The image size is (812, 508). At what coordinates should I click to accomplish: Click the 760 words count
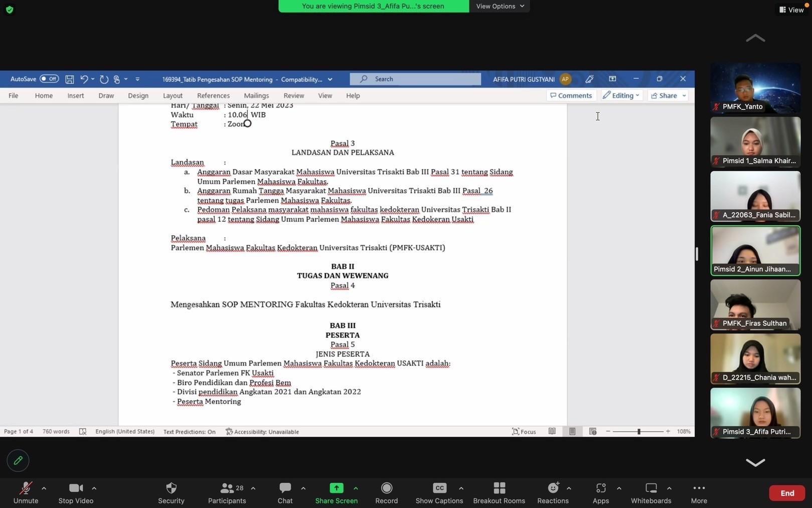pos(56,432)
